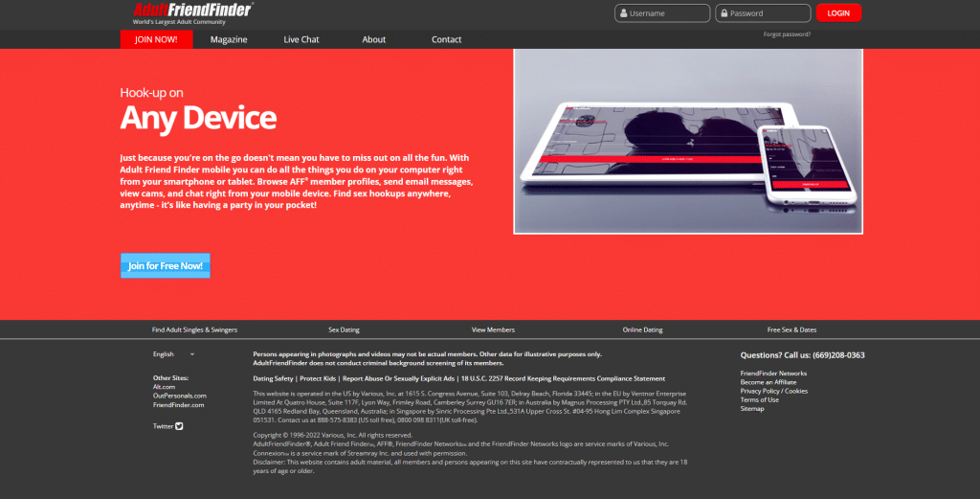
Task: Click the AdultFriendFinder logo
Action: [x=192, y=11]
